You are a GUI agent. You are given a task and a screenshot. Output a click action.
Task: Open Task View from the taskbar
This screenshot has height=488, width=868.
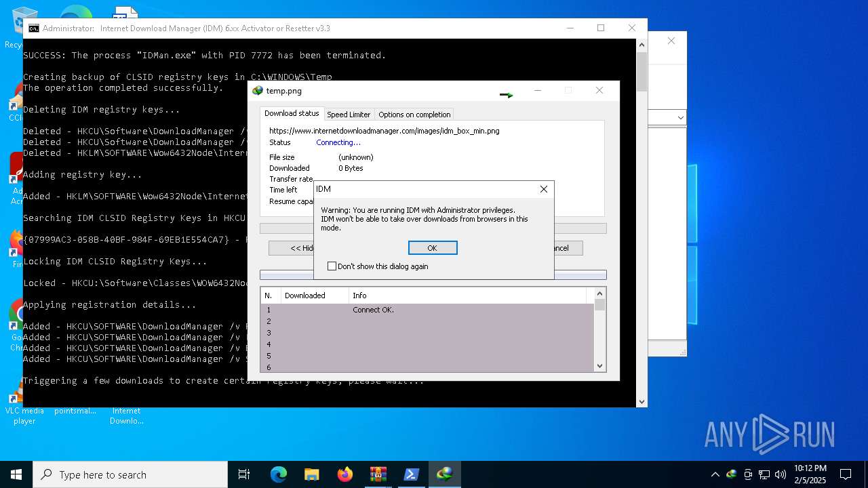coord(244,474)
